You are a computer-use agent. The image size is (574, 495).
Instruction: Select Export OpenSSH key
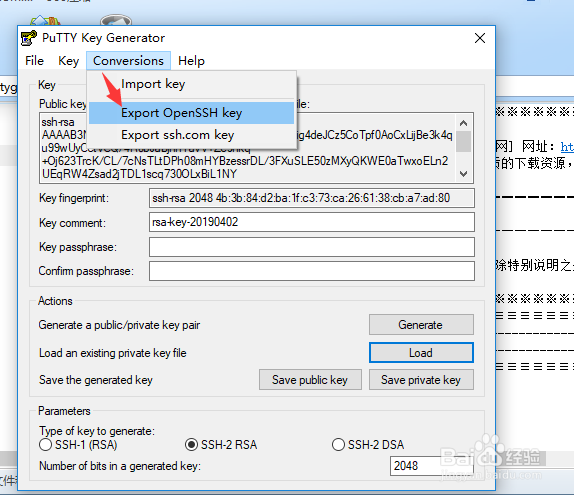(x=191, y=113)
